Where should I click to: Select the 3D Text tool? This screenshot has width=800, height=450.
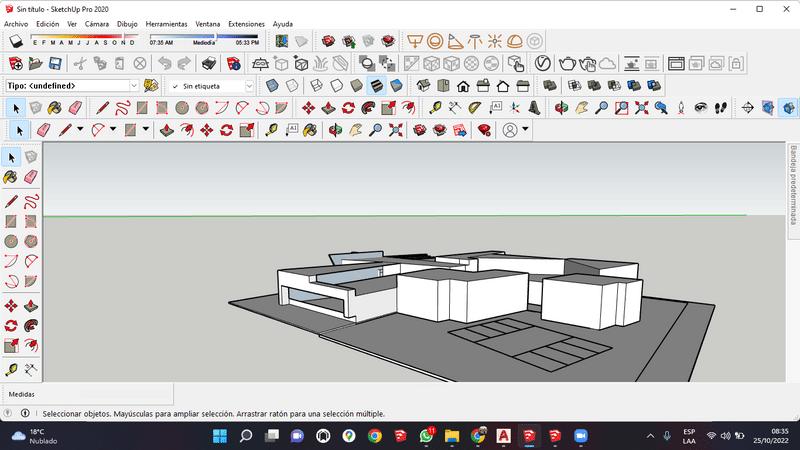(535, 108)
